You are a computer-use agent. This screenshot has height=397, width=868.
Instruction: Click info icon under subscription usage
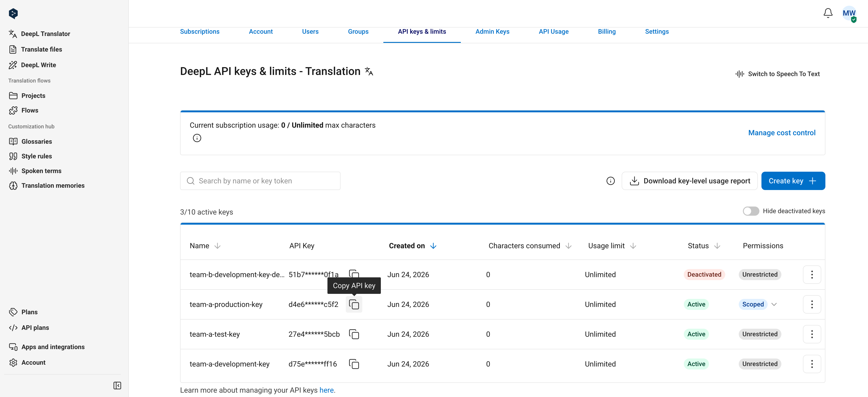197,138
